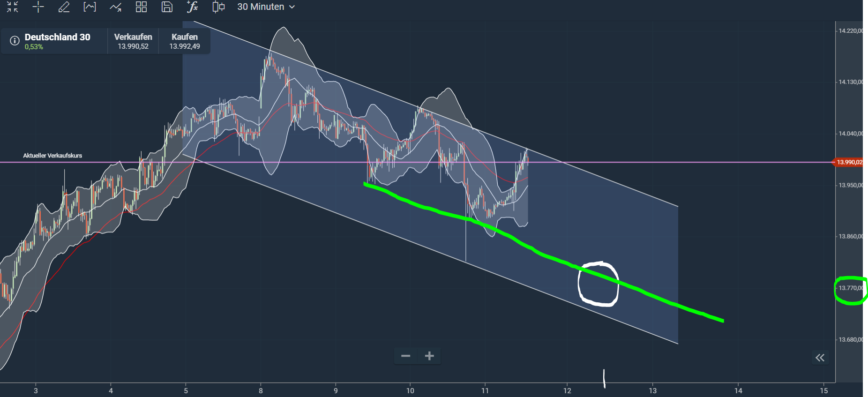Expand side panel with double chevron
Viewport: 868px width, 397px height.
(x=820, y=358)
